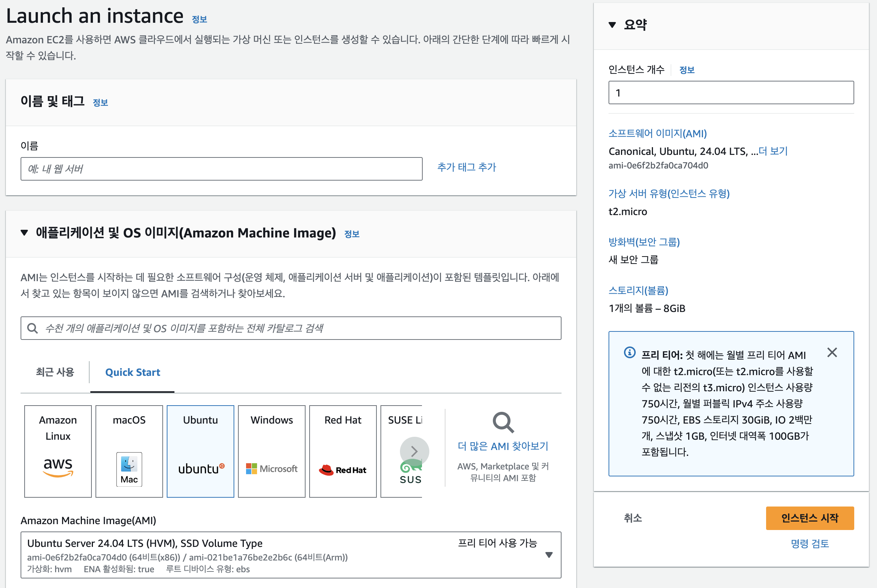Image resolution: width=877 pixels, height=588 pixels.
Task: Select the Windows Microsoft AMI card
Action: coord(271,451)
